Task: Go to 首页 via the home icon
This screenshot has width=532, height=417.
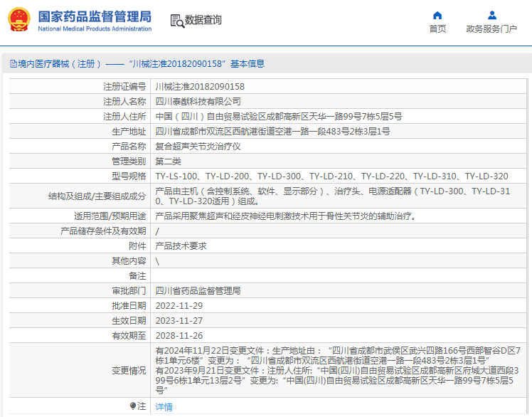Action: point(437,15)
